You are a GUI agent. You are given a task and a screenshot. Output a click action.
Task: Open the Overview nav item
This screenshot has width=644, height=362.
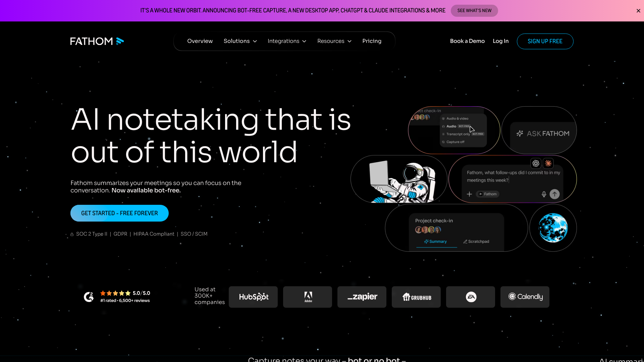click(x=200, y=41)
